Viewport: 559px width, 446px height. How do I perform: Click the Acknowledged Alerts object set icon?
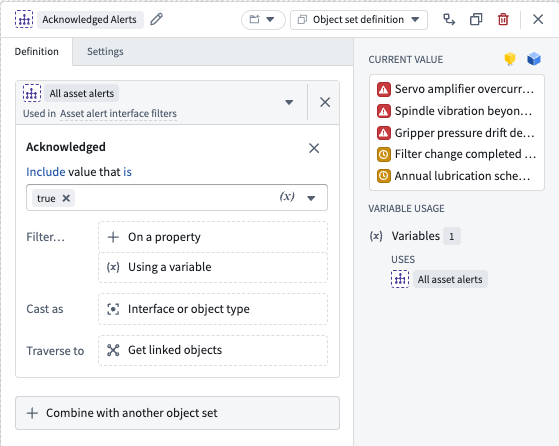click(24, 19)
